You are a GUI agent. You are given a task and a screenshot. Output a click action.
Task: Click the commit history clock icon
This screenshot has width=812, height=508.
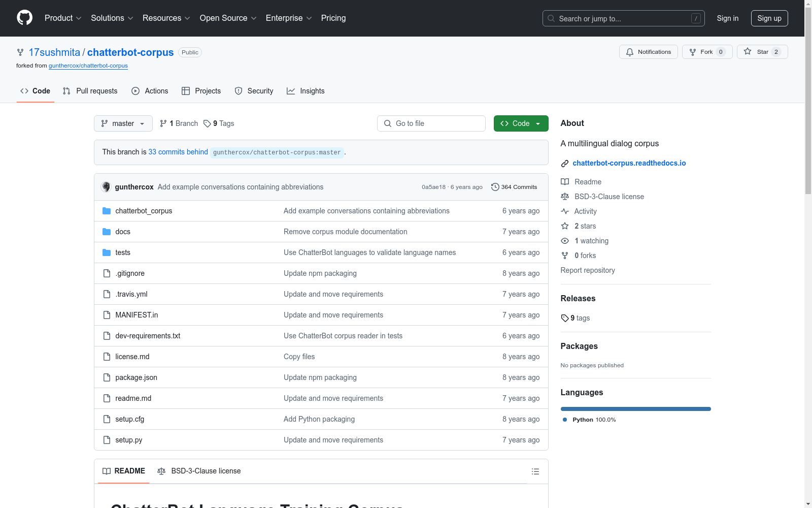(495, 187)
